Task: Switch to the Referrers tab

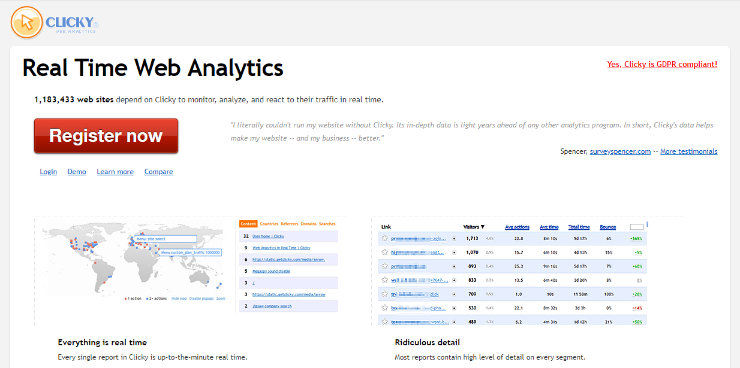Action: 289,223
